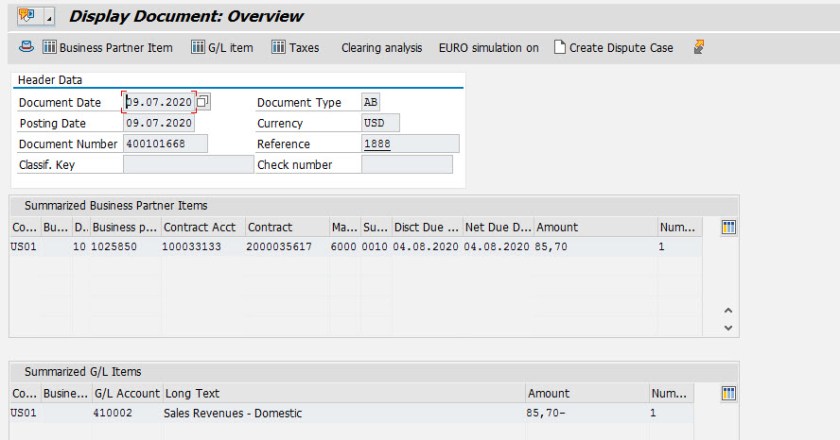The height and width of the screenshot is (440, 840).
Task: Click the Reference value 1888
Action: (x=377, y=144)
